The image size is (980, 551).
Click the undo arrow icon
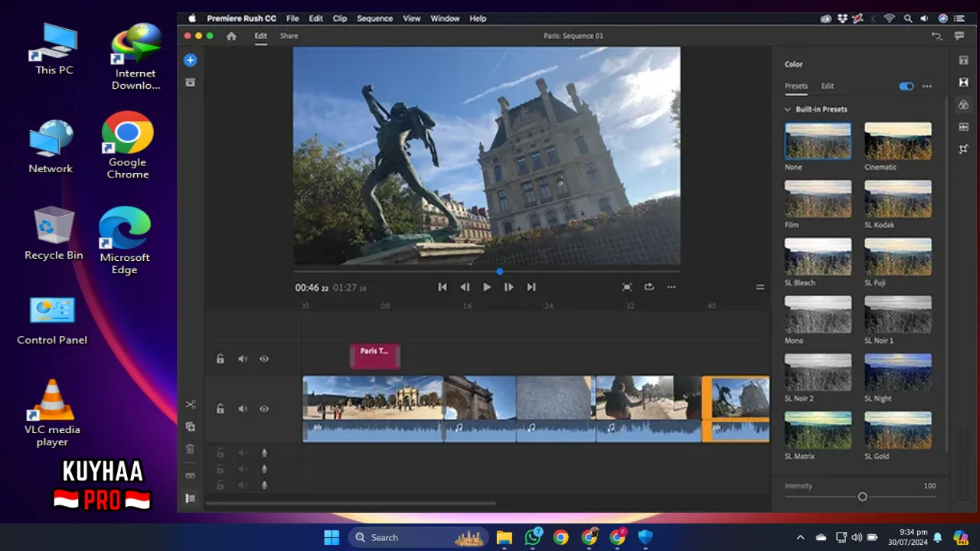tap(936, 36)
